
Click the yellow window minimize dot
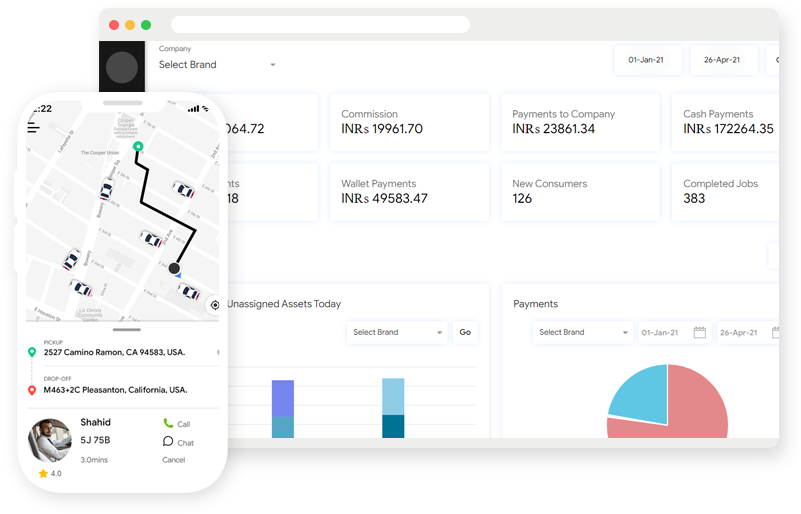[x=130, y=25]
